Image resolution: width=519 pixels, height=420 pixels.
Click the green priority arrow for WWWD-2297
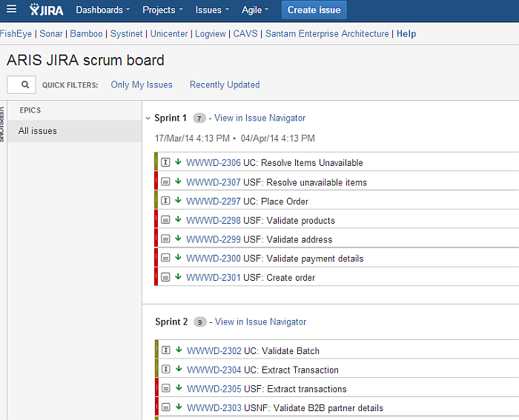coord(178,200)
